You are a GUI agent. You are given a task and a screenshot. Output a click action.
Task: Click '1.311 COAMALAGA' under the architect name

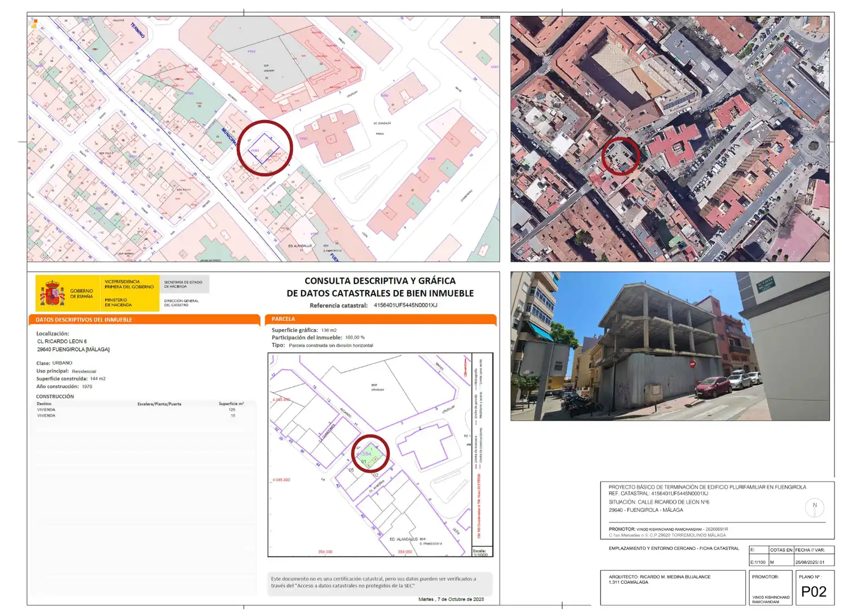[x=628, y=582]
